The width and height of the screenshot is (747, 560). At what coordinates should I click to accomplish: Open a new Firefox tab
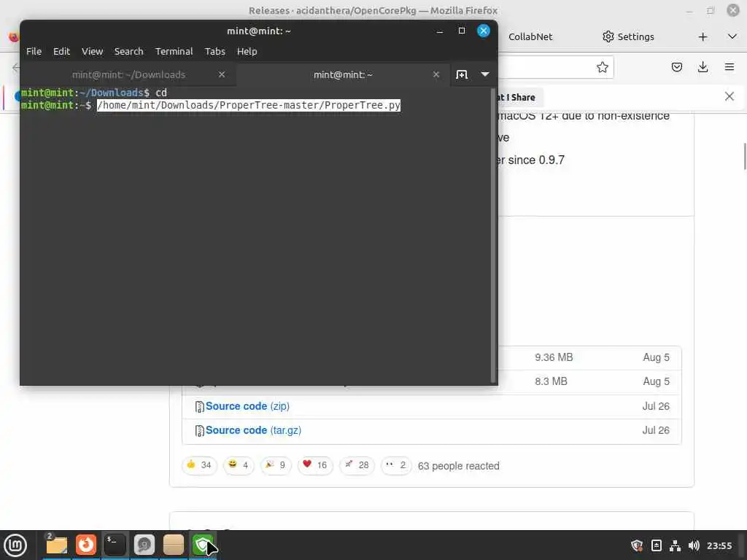(703, 36)
